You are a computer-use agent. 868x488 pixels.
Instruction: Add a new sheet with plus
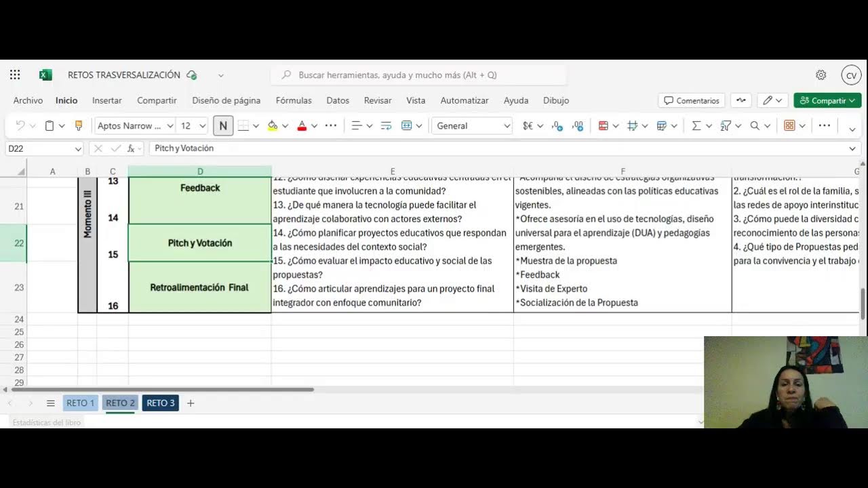click(x=191, y=403)
